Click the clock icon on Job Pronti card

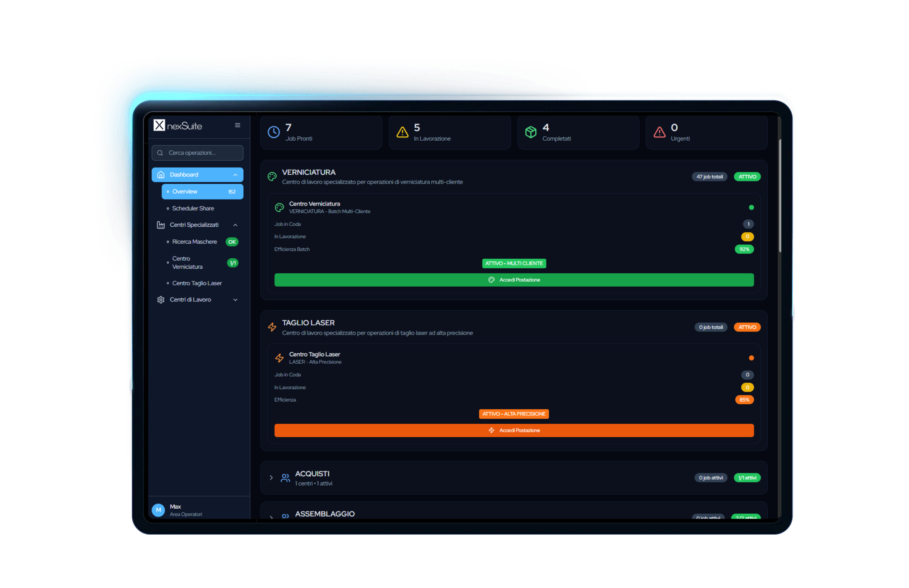click(x=274, y=132)
